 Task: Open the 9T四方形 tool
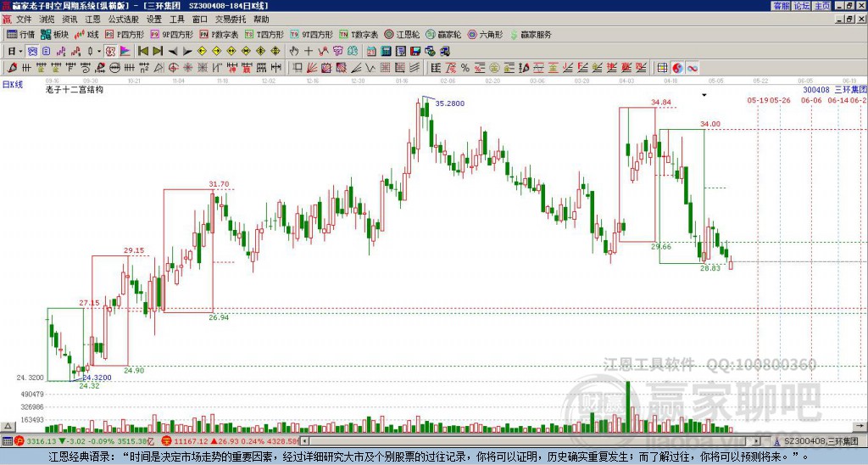pos(312,34)
